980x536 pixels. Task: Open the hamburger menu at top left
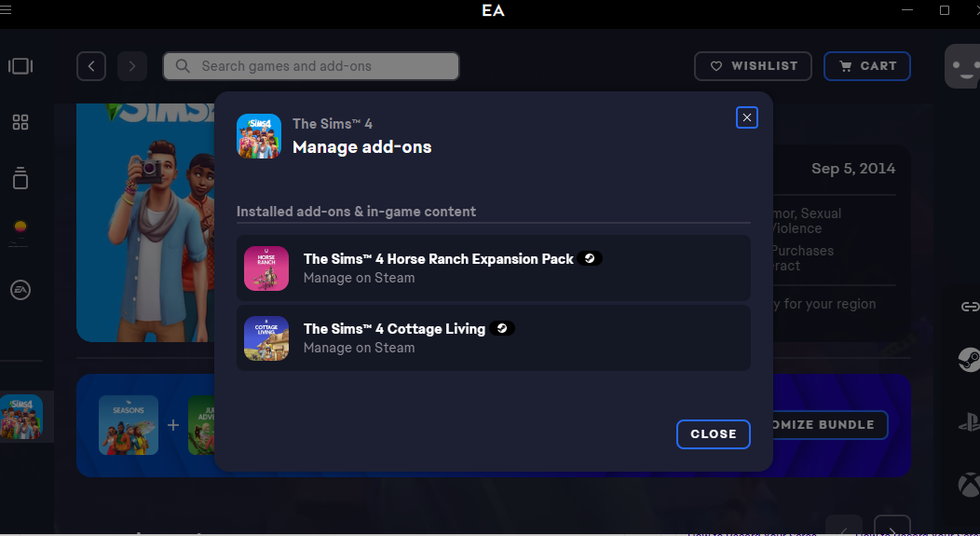6,10
